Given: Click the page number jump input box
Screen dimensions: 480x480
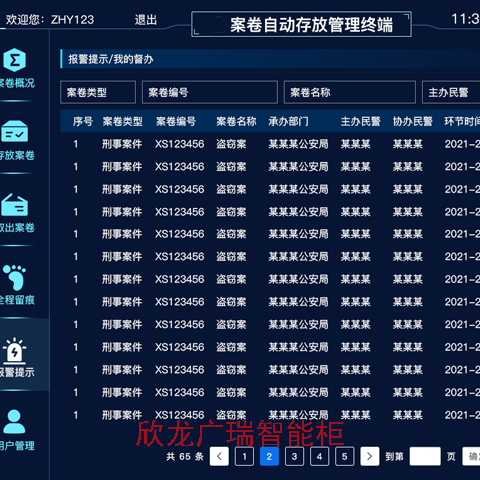Looking at the screenshot, I should pyautogui.click(x=425, y=456).
